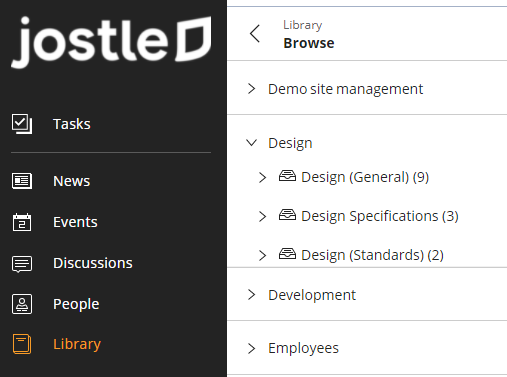The height and width of the screenshot is (377, 507).
Task: Expand the Demo site management chevron
Action: pos(252,89)
